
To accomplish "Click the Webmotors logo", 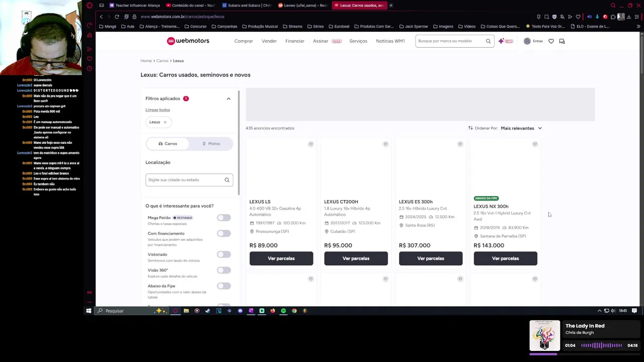I will (188, 41).
